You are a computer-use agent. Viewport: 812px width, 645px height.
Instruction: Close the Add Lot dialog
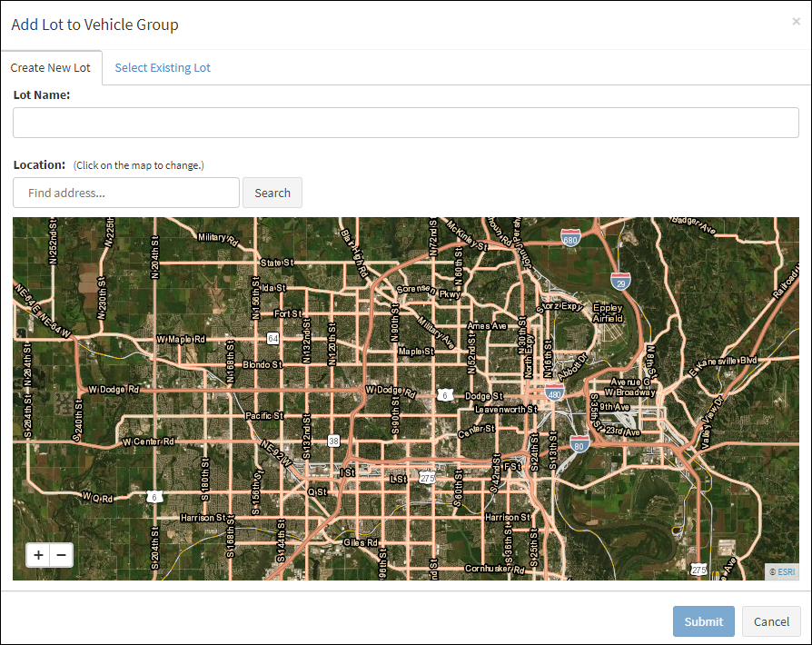[796, 22]
